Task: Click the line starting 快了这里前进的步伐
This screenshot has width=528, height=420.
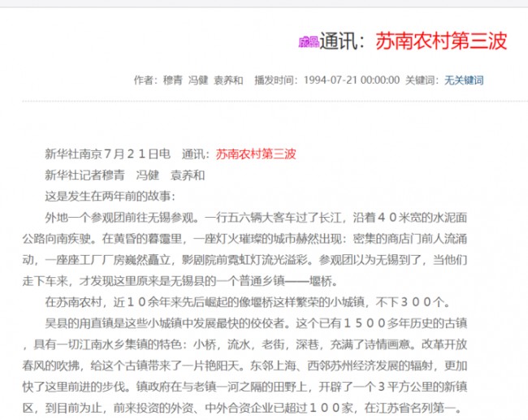Action: tap(245, 387)
